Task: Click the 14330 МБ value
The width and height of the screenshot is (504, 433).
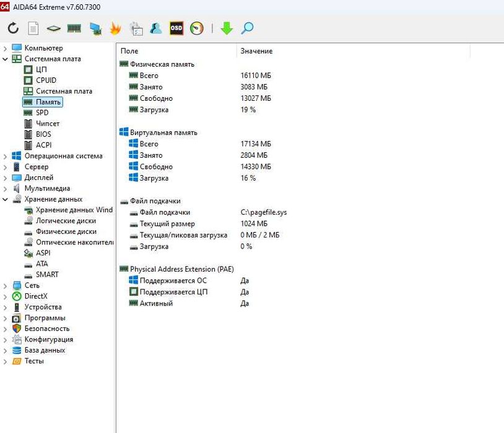Action: 256,167
